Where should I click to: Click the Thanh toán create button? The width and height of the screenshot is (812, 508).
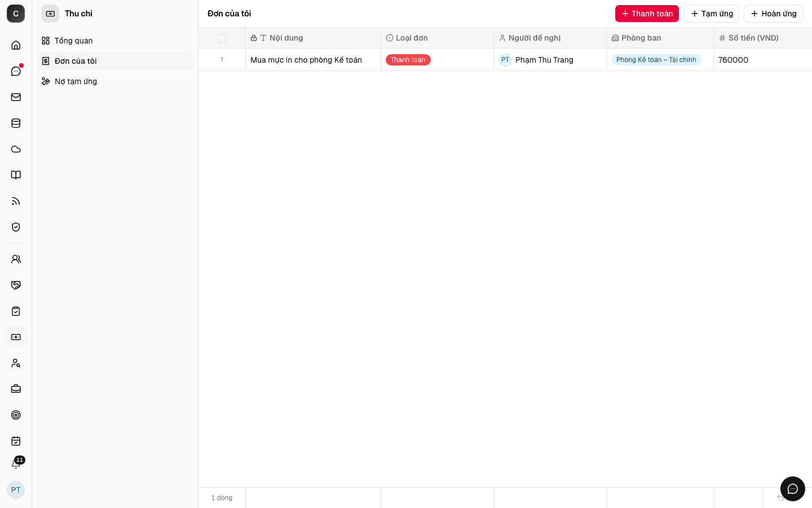647,14
